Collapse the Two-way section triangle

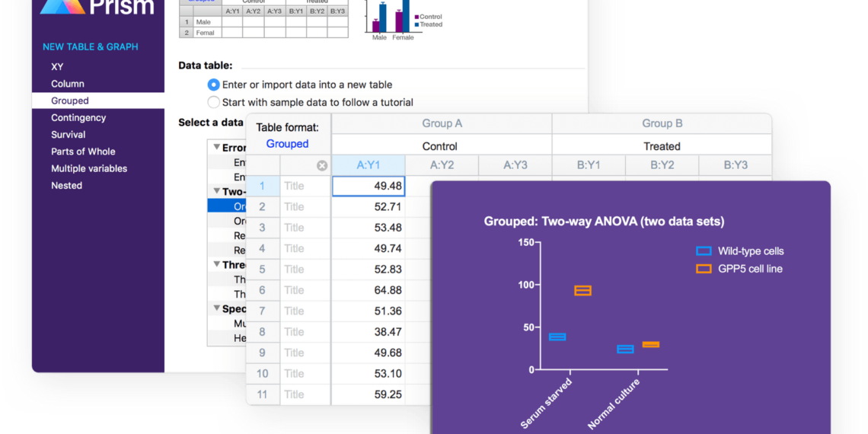tap(216, 192)
